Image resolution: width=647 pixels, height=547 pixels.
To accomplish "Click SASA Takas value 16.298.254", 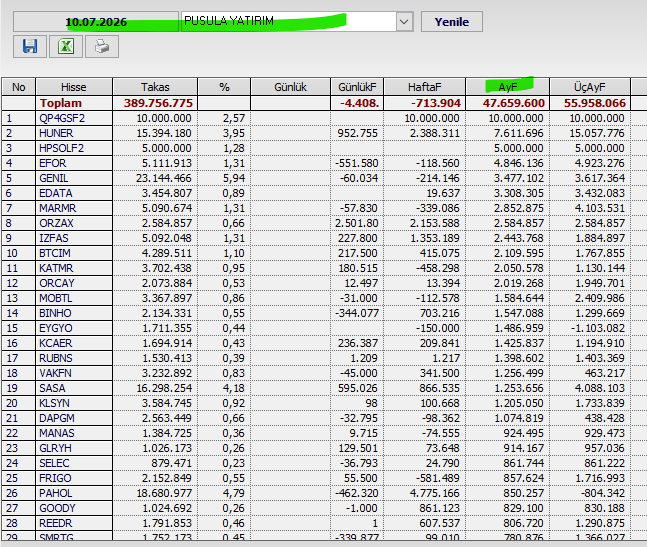I will pos(164,388).
